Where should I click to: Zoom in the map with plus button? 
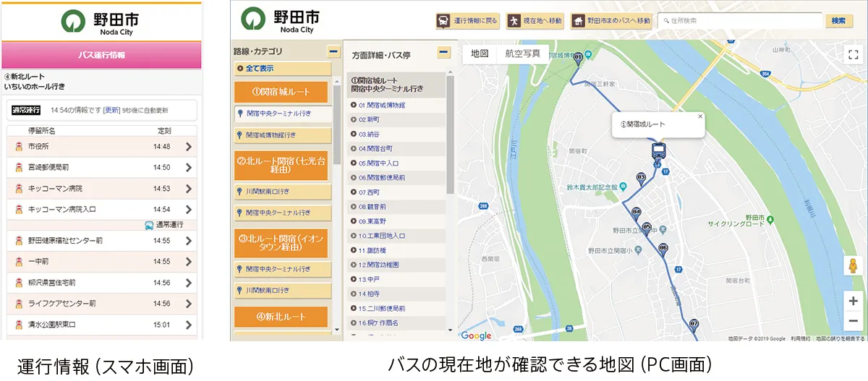(854, 301)
